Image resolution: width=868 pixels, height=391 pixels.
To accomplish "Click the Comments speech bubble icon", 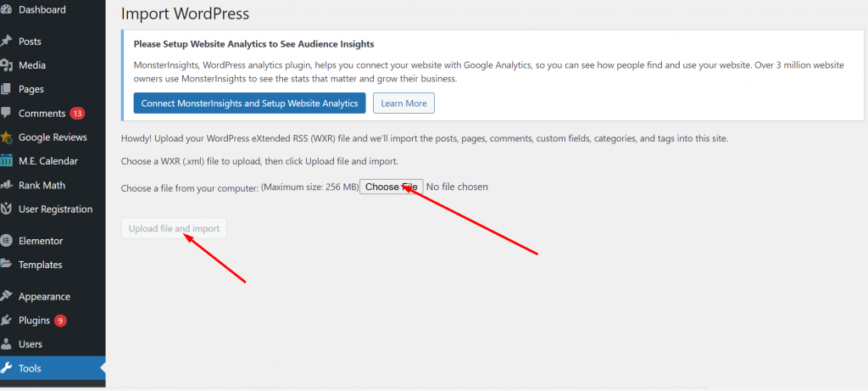I will tap(6, 113).
